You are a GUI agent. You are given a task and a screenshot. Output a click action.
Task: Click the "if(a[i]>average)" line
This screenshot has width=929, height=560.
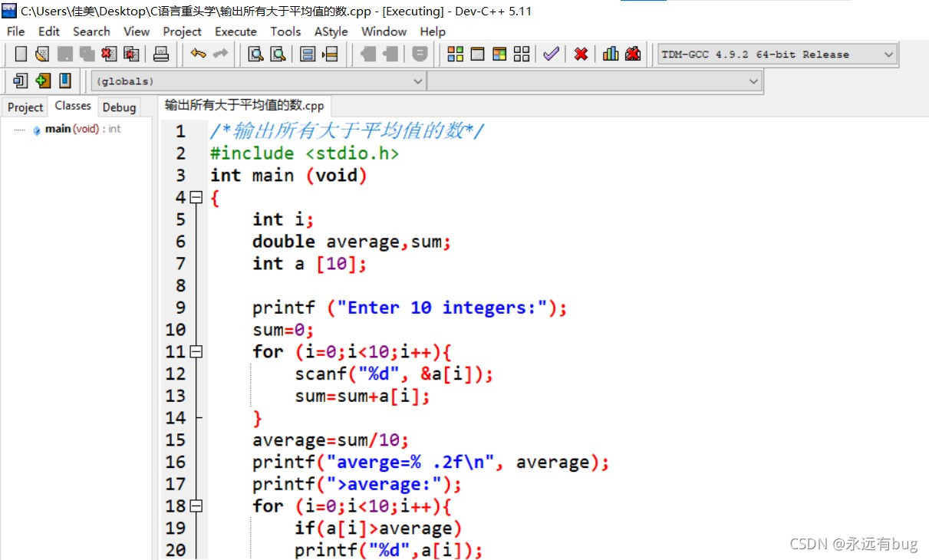[378, 529]
